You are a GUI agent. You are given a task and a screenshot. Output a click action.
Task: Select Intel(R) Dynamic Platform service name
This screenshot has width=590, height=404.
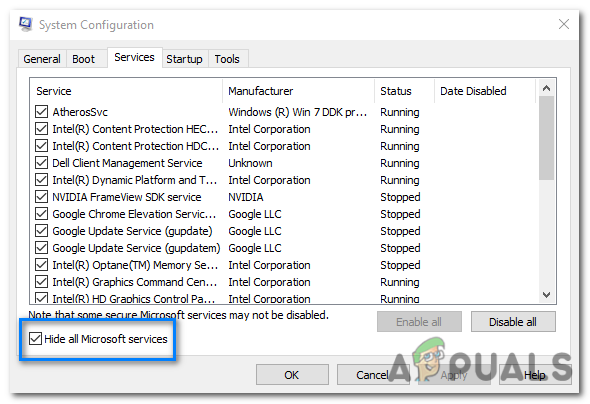coord(135,180)
